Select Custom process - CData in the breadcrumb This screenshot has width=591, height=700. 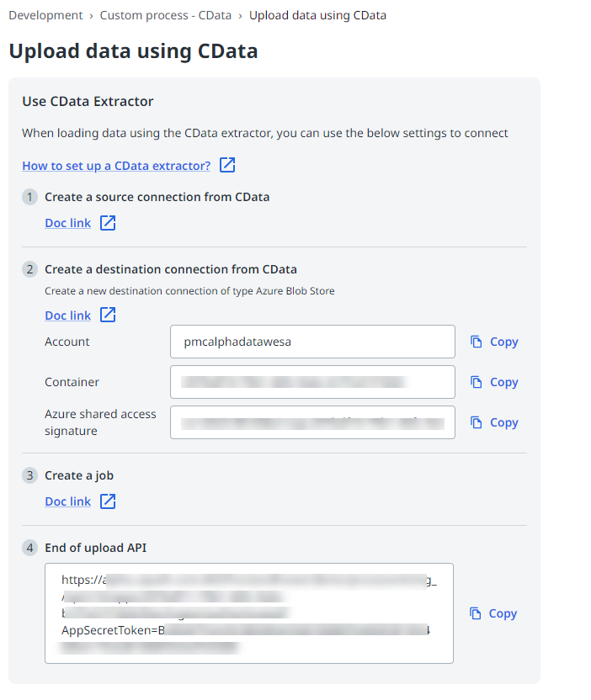[165, 14]
